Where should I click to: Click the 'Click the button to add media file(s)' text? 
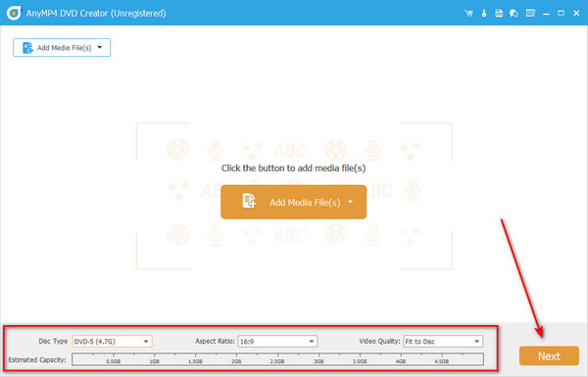[293, 167]
